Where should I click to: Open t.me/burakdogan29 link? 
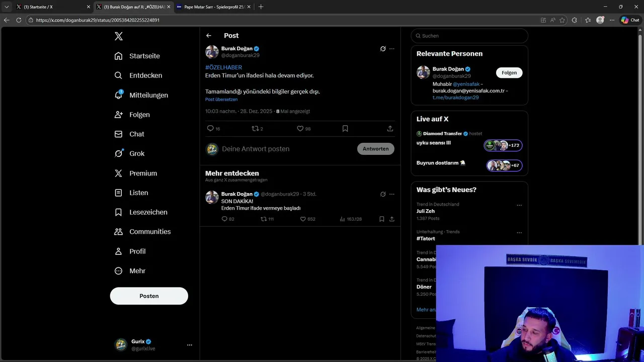pos(456,98)
